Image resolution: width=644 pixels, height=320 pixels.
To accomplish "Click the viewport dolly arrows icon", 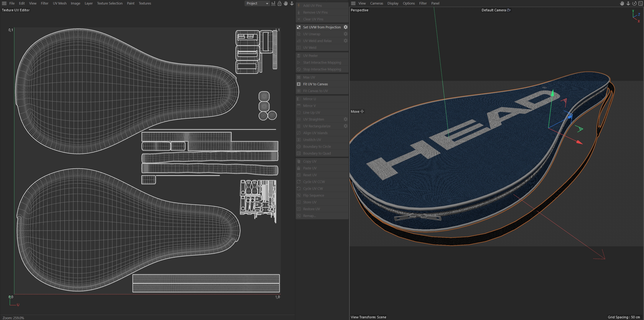I will [x=628, y=3].
